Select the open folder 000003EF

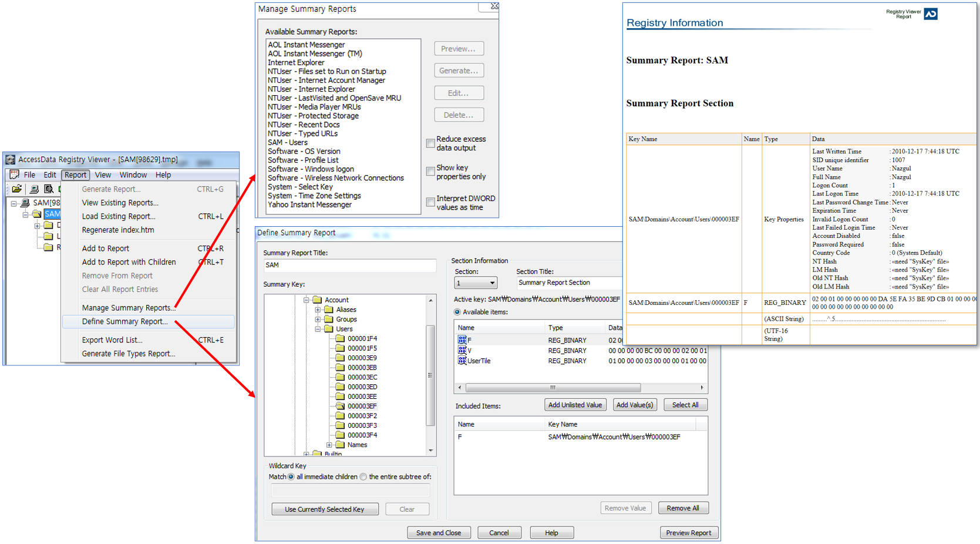point(356,406)
